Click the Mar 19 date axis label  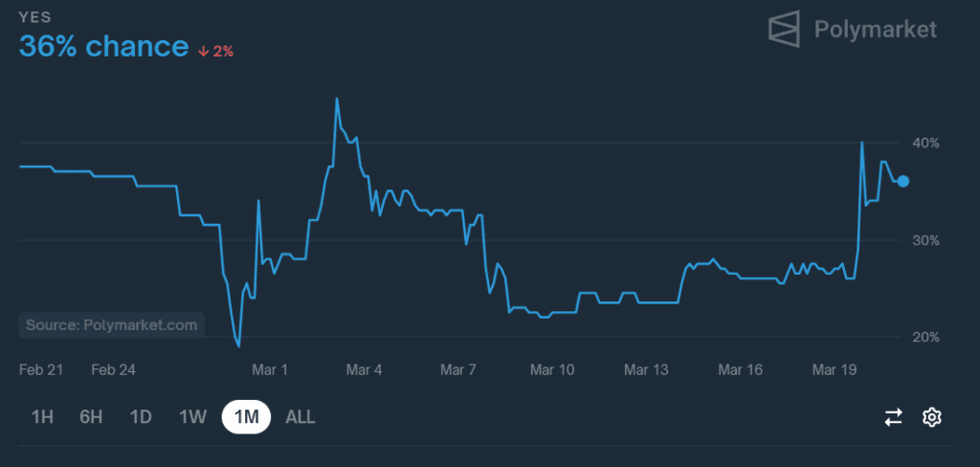point(834,370)
